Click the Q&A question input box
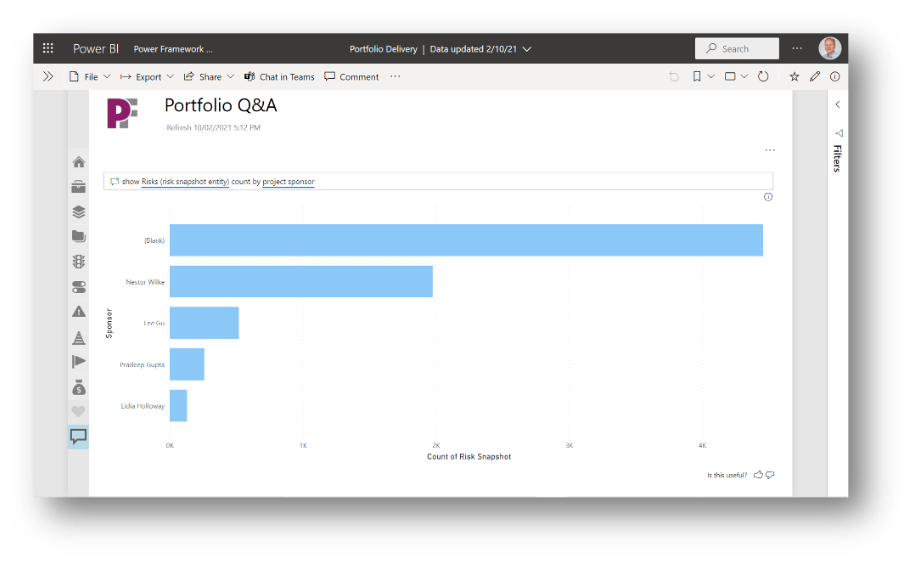Viewport: 914px width, 562px height. click(440, 182)
